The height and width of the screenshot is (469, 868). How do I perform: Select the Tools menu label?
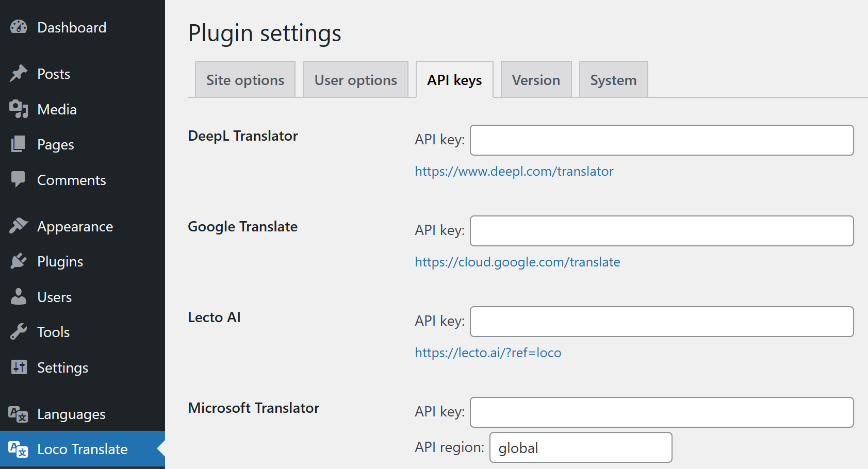tap(54, 332)
